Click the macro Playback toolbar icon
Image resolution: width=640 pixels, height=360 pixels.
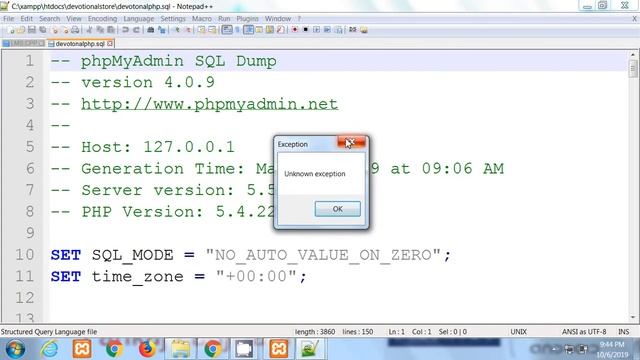[316, 30]
